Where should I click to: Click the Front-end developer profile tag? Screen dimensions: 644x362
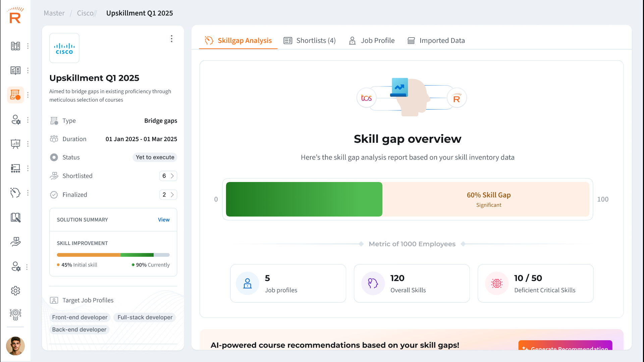tap(80, 317)
